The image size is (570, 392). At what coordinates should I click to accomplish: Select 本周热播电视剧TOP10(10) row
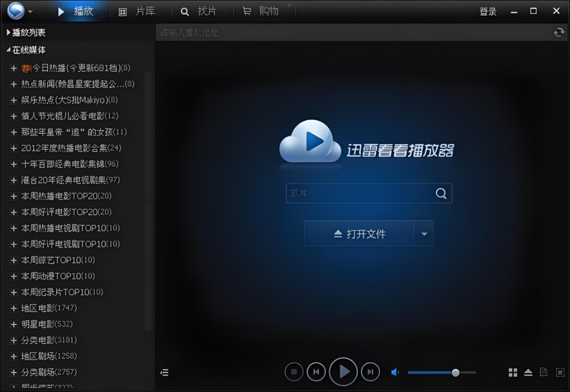(71, 228)
